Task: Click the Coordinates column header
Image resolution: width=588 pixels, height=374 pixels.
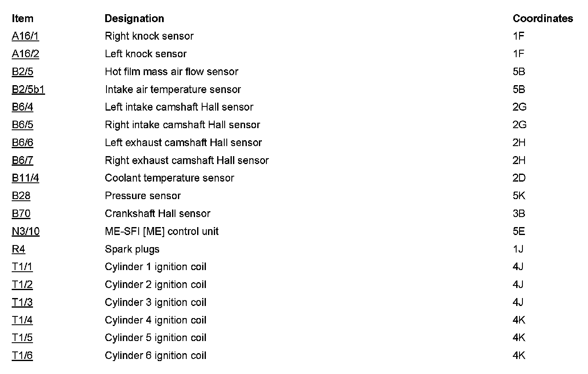Action: click(542, 18)
